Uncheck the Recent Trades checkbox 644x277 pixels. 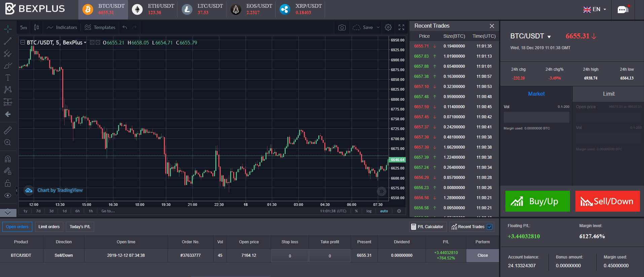tap(490, 227)
